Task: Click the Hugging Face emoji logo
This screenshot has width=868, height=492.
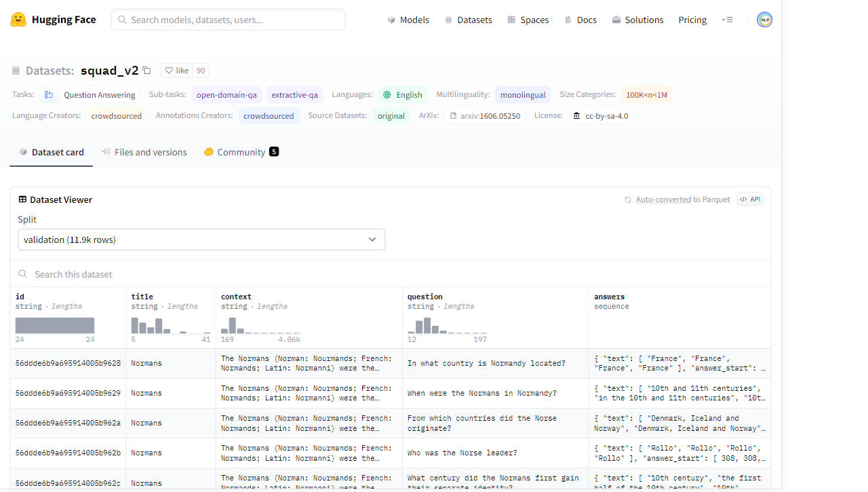Action: 18,20
